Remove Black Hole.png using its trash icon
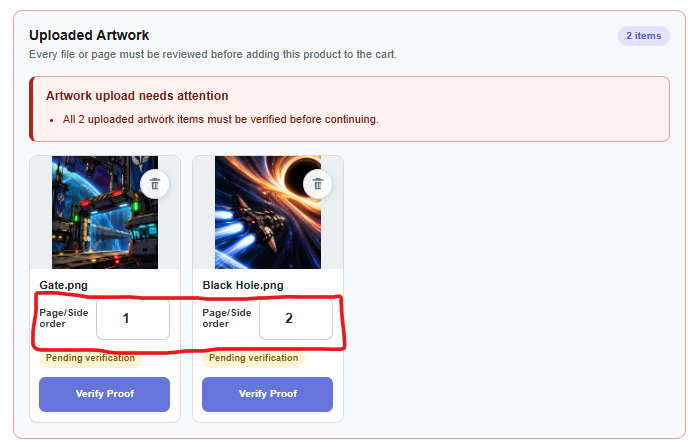This screenshot has height=447, width=697. pyautogui.click(x=317, y=184)
